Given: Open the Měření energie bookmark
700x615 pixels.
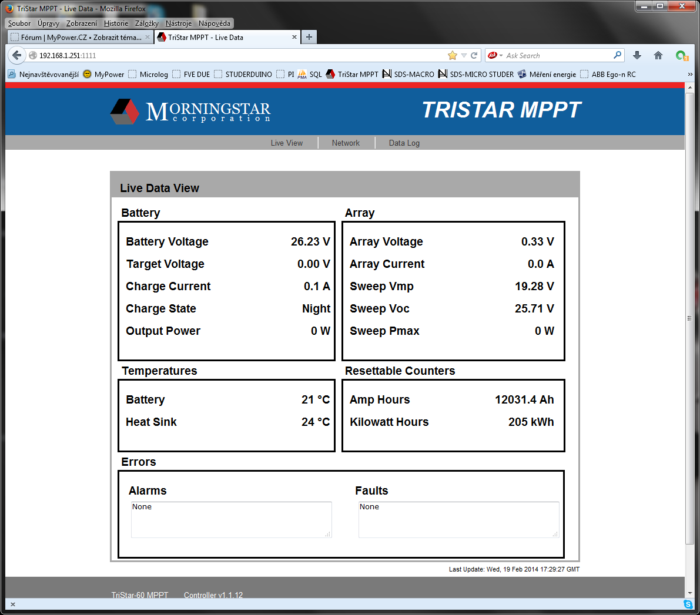Looking at the screenshot, I should click(x=547, y=74).
